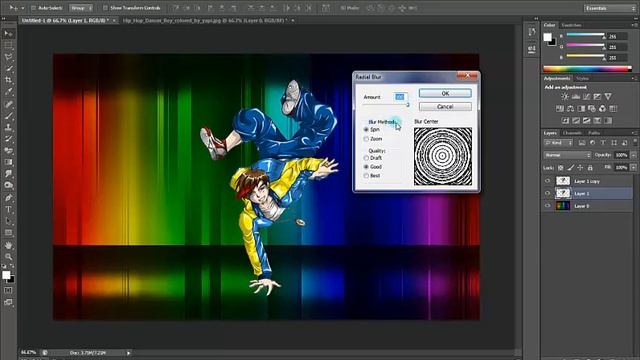
Task: Enable the Auto-Select checkbox
Action: coord(33,8)
